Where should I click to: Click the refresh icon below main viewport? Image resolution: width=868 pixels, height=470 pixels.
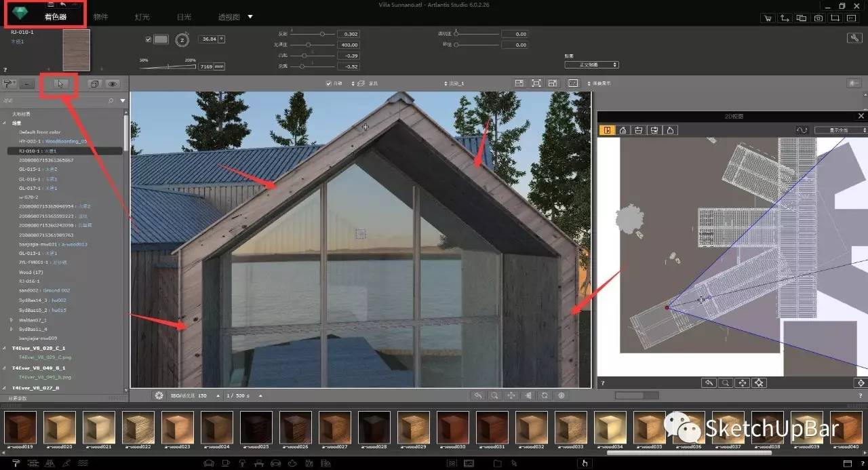(x=545, y=395)
